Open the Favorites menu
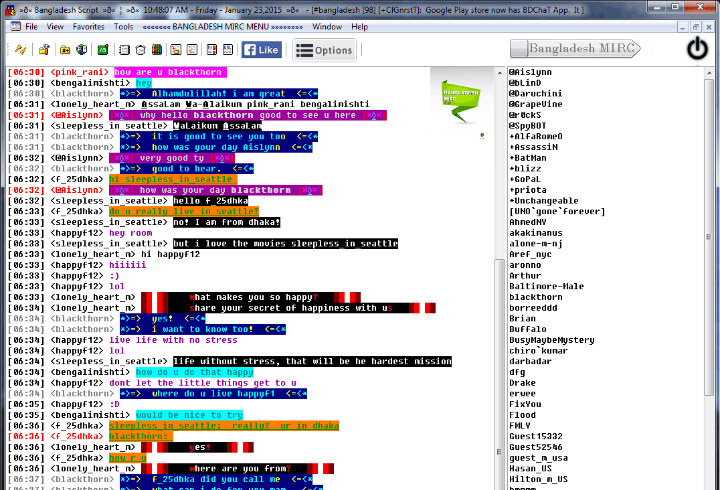720x490 pixels. [x=89, y=27]
